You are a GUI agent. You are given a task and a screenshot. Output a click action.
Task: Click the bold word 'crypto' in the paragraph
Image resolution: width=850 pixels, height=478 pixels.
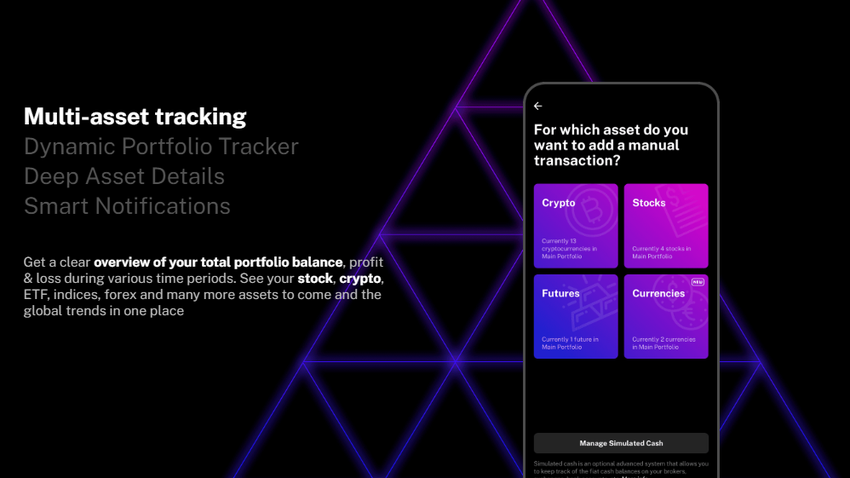coord(360,279)
